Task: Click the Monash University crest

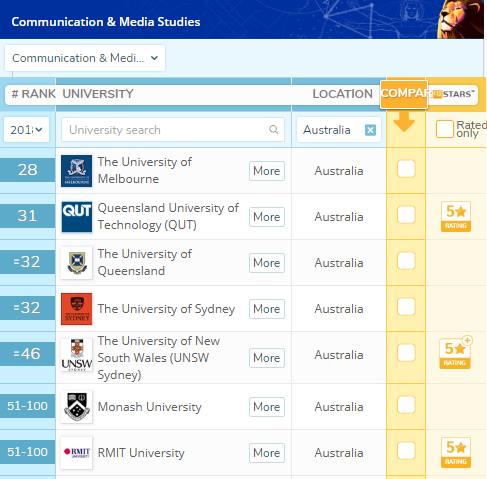Action: coord(76,407)
